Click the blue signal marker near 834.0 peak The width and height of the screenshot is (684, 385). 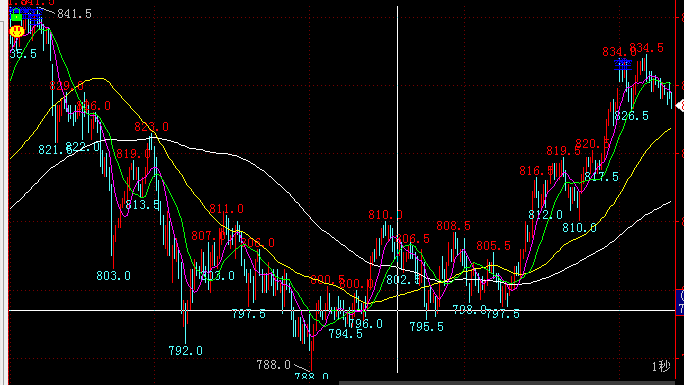tap(623, 65)
